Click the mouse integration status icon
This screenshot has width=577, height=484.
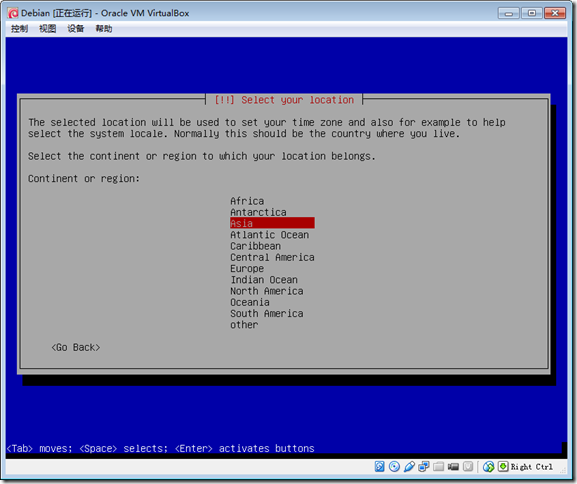coord(468,467)
